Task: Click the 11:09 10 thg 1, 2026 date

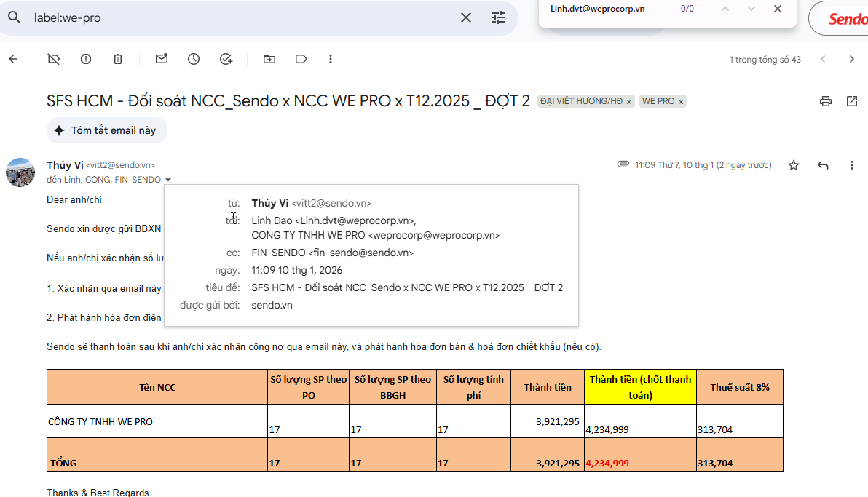Action: pyautogui.click(x=296, y=271)
